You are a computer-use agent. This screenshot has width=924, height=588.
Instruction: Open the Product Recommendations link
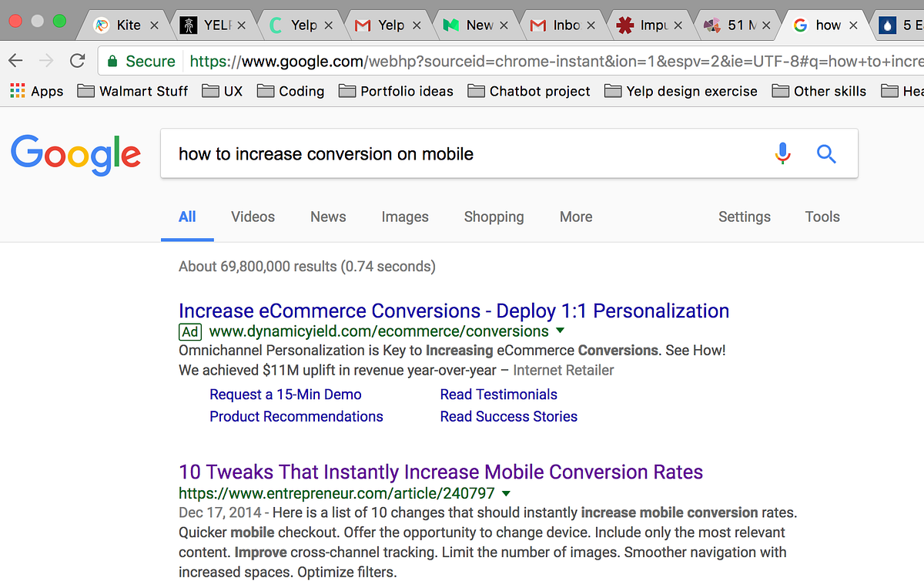click(296, 417)
